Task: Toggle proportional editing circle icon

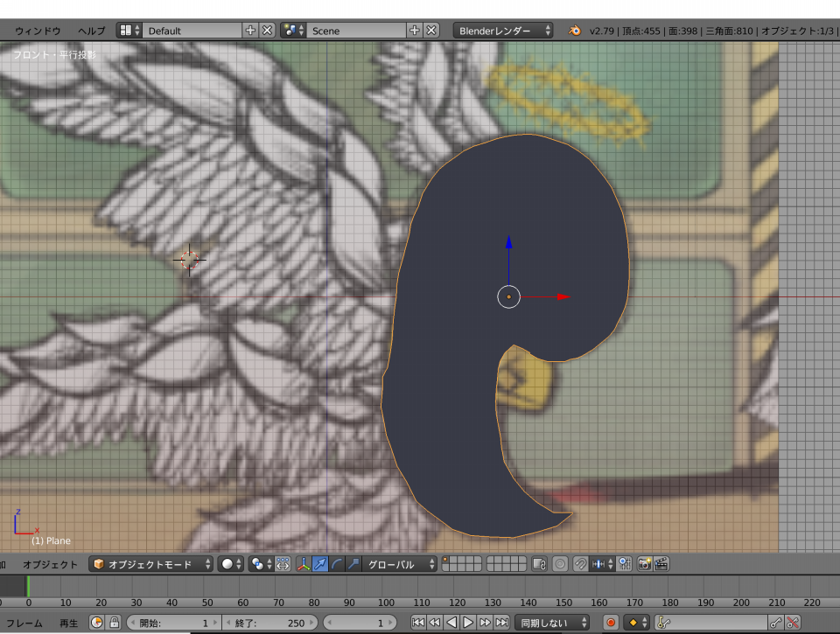Action: click(x=560, y=564)
